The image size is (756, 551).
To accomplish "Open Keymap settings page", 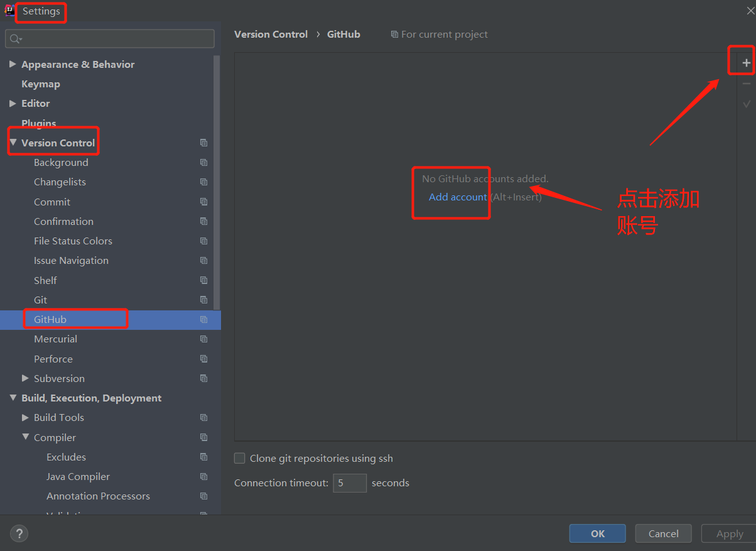I will (x=41, y=84).
